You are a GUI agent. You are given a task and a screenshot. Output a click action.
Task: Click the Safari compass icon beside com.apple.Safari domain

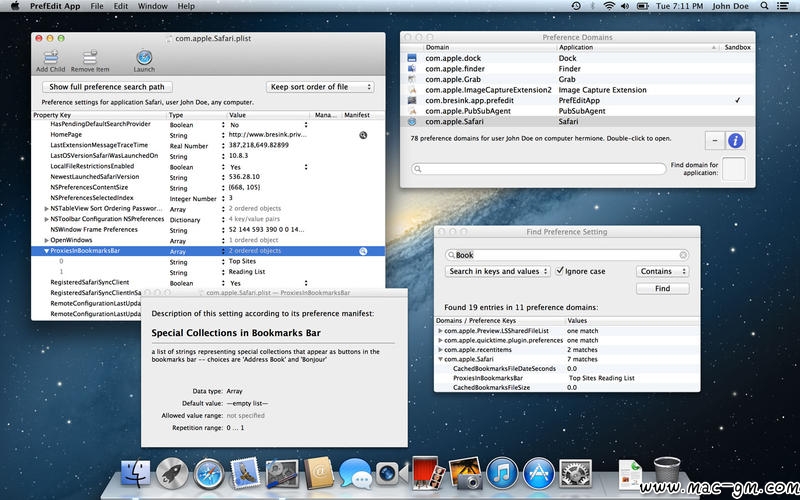coord(412,121)
